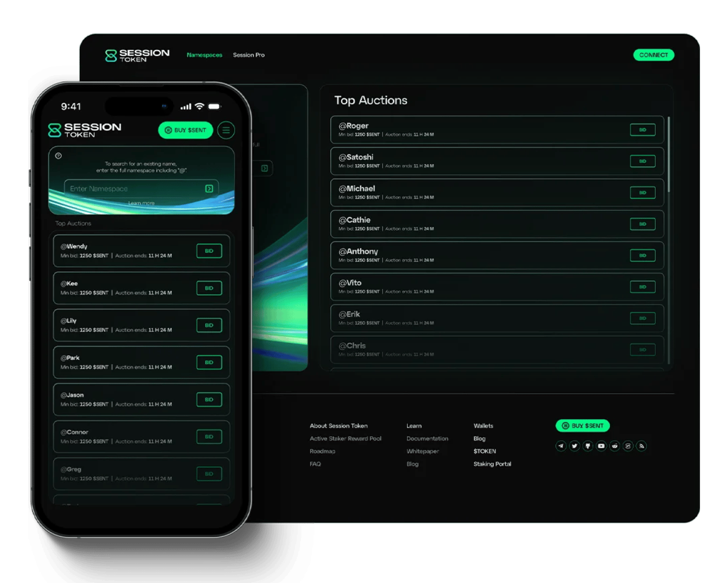This screenshot has width=728, height=583.
Task: Bid on the @Cathie auction
Action: (643, 224)
